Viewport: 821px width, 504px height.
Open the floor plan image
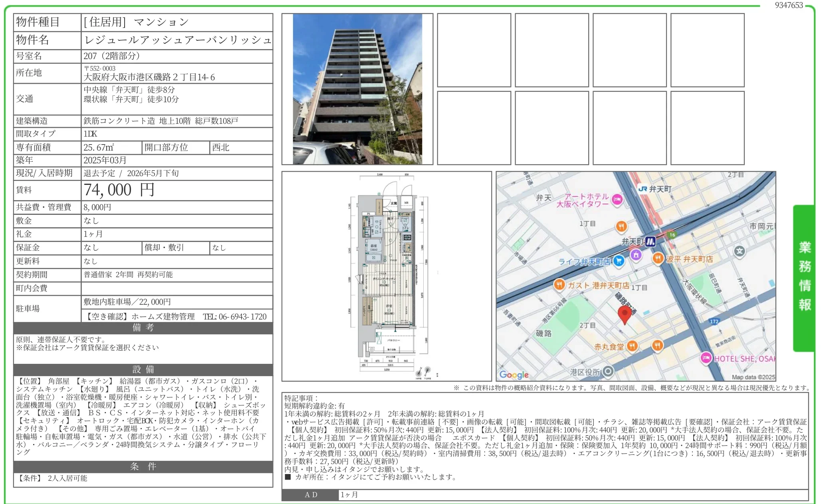387,276
